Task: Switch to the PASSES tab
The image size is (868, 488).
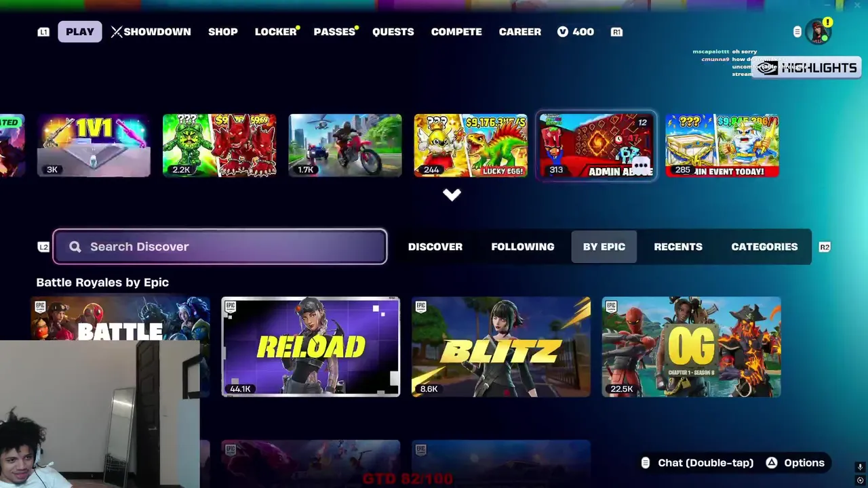Action: (x=335, y=32)
